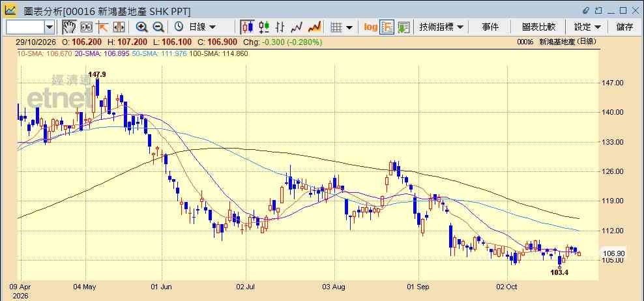Click the 20-SMA legend label
Viewport: 644px width, 301px height.
tap(102, 53)
